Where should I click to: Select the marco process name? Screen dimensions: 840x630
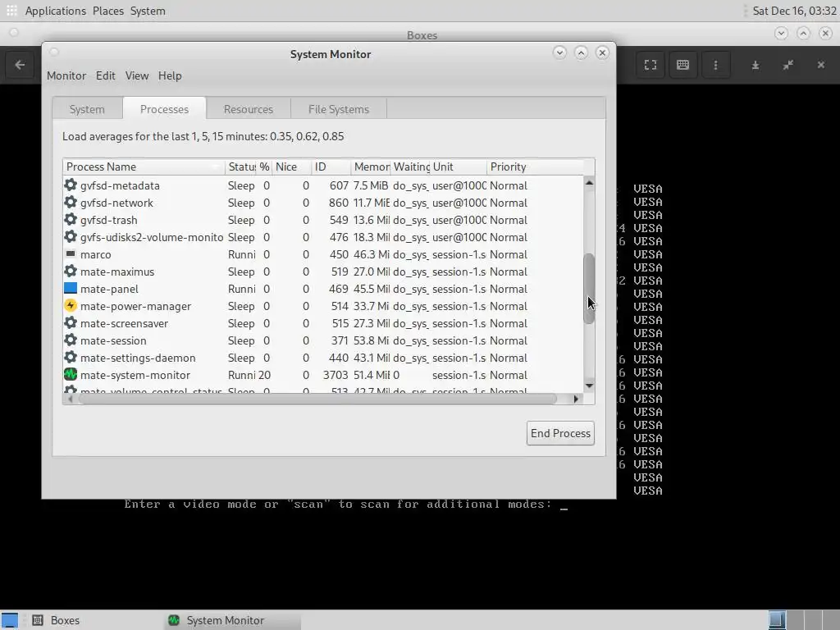coord(96,254)
